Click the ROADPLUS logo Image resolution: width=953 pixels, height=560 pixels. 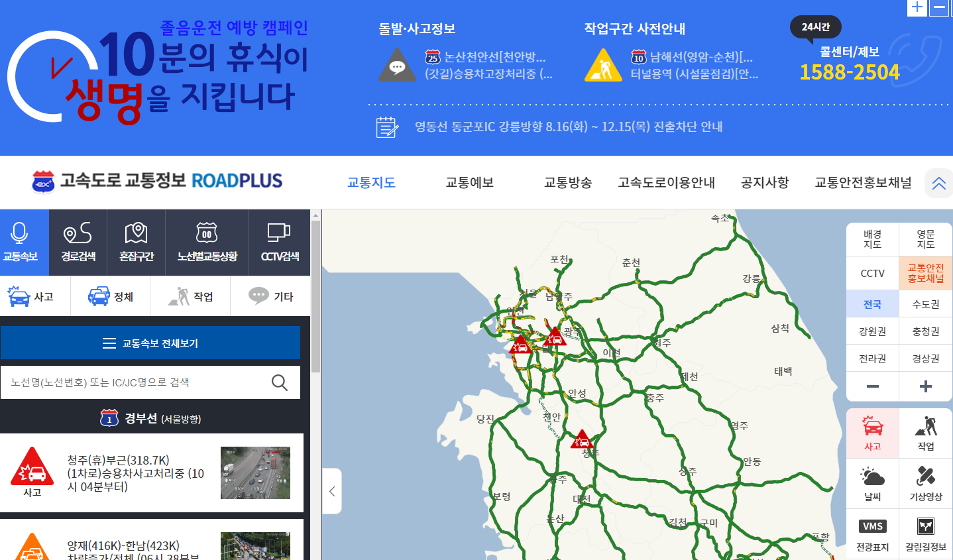coord(157,181)
